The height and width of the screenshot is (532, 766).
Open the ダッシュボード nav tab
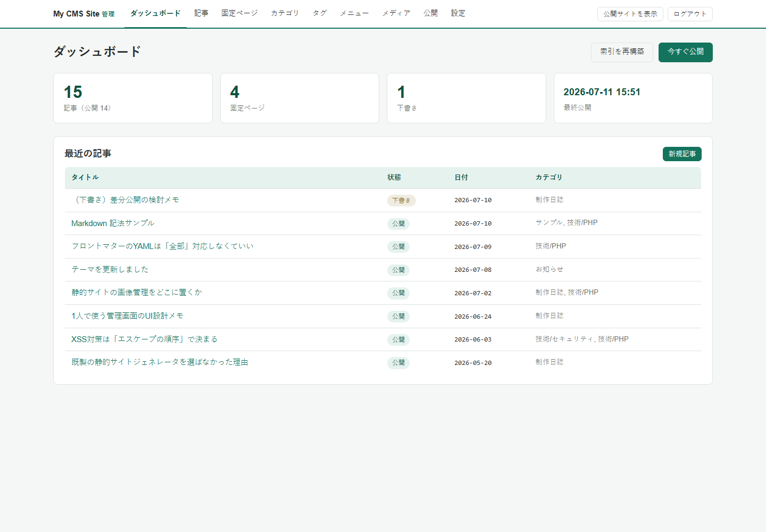155,13
